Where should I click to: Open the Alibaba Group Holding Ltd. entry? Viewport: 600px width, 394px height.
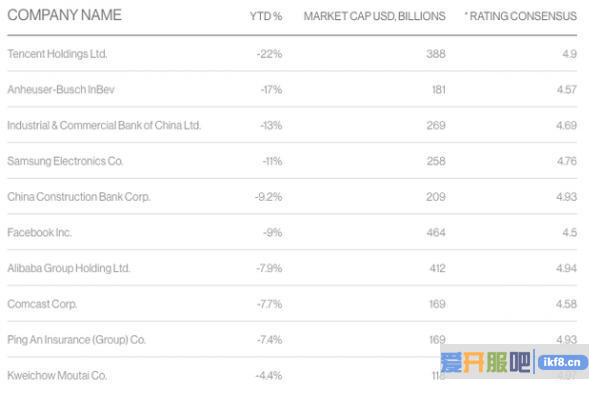(x=68, y=268)
